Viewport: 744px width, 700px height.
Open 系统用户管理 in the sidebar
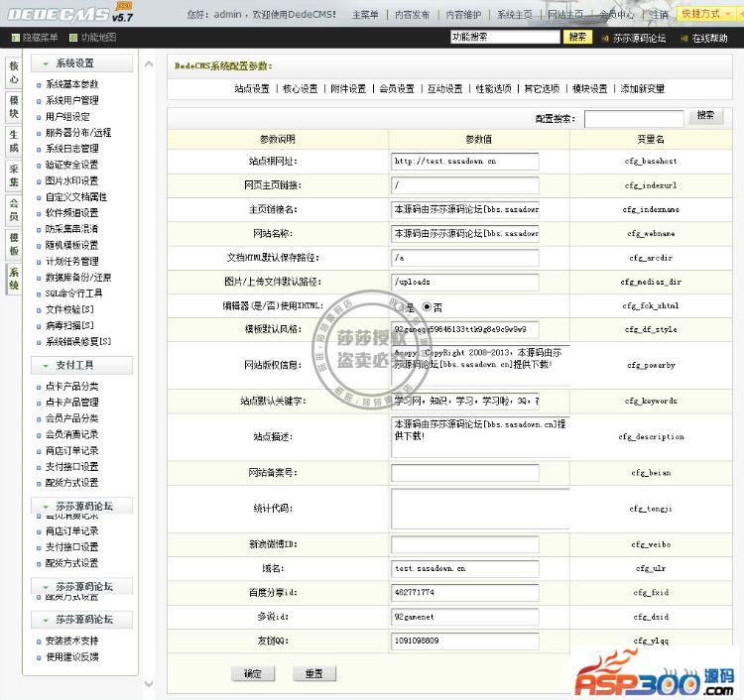72,100
